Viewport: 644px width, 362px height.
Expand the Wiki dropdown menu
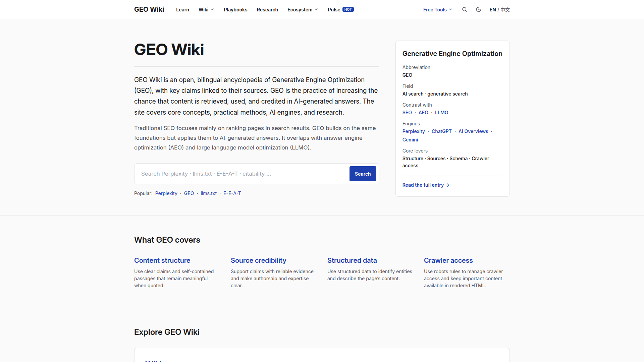tap(206, 10)
